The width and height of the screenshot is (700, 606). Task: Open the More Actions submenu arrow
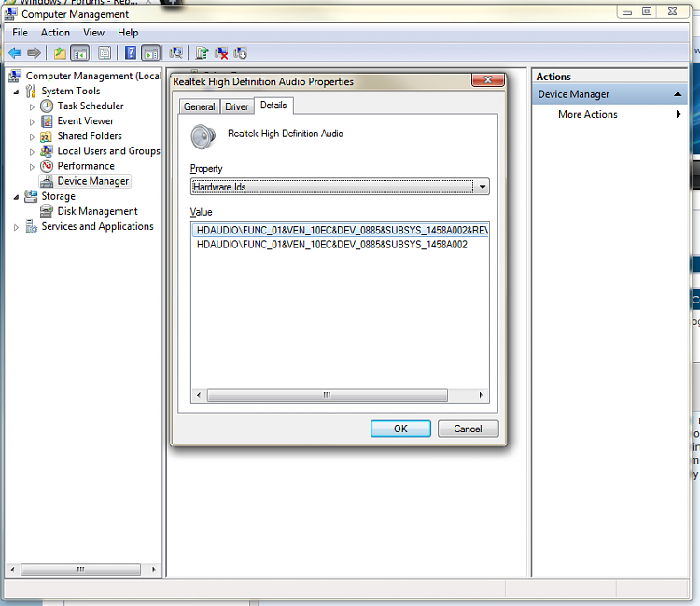coord(679,114)
